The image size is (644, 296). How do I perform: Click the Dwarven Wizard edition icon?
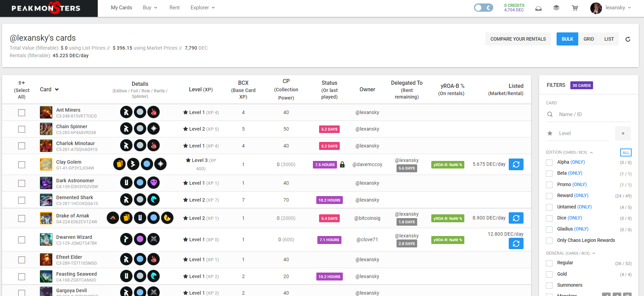pos(126,239)
